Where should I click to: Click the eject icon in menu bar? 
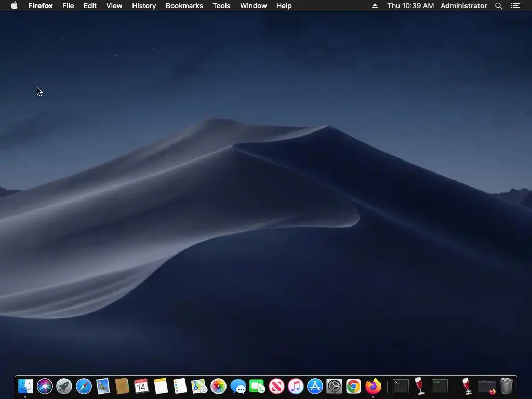375,6
